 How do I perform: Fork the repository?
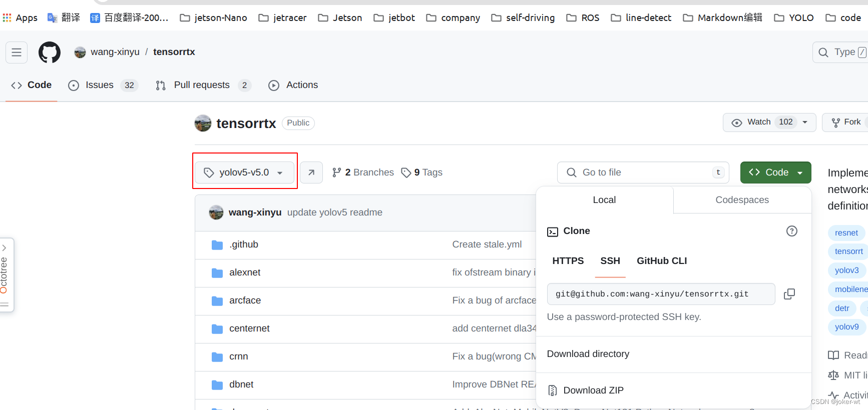coord(846,122)
